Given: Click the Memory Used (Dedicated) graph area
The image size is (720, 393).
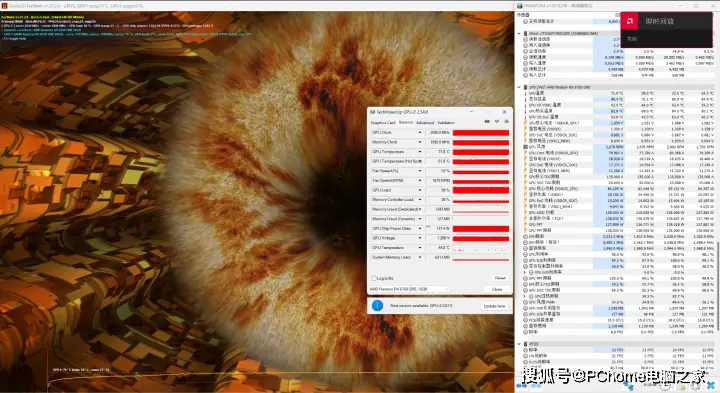Looking at the screenshot, I should [481, 209].
